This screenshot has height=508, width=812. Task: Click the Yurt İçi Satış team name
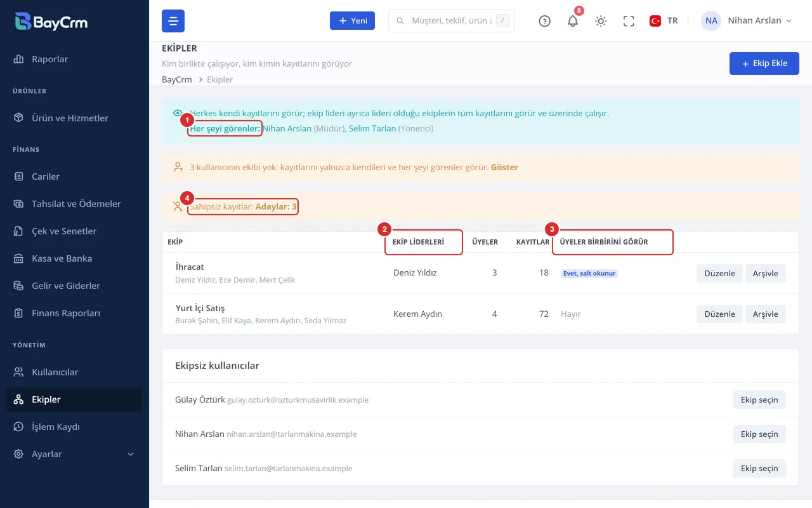click(x=200, y=308)
